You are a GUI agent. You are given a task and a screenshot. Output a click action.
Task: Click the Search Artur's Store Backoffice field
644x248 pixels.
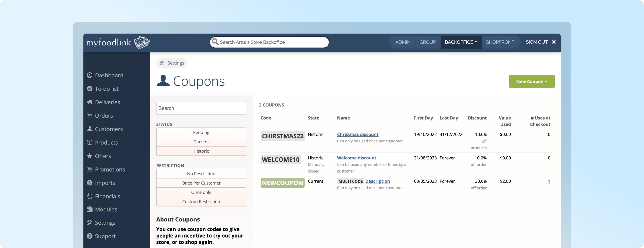tap(269, 42)
